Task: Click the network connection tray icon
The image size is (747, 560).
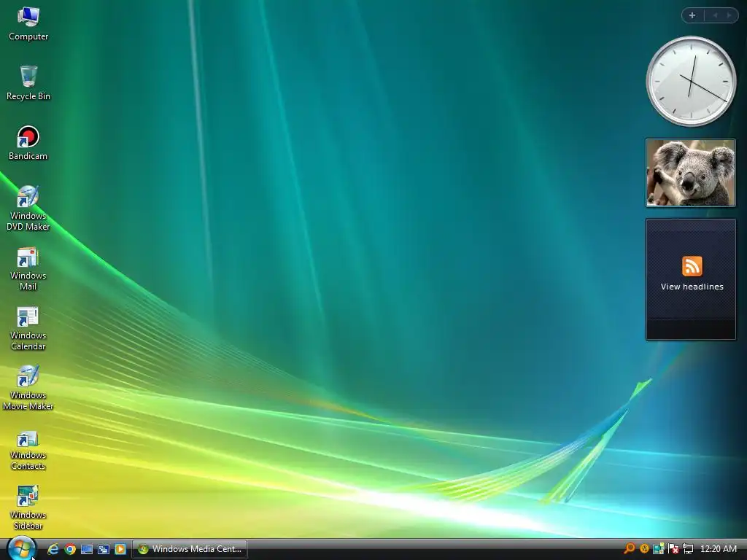Action: [x=688, y=548]
